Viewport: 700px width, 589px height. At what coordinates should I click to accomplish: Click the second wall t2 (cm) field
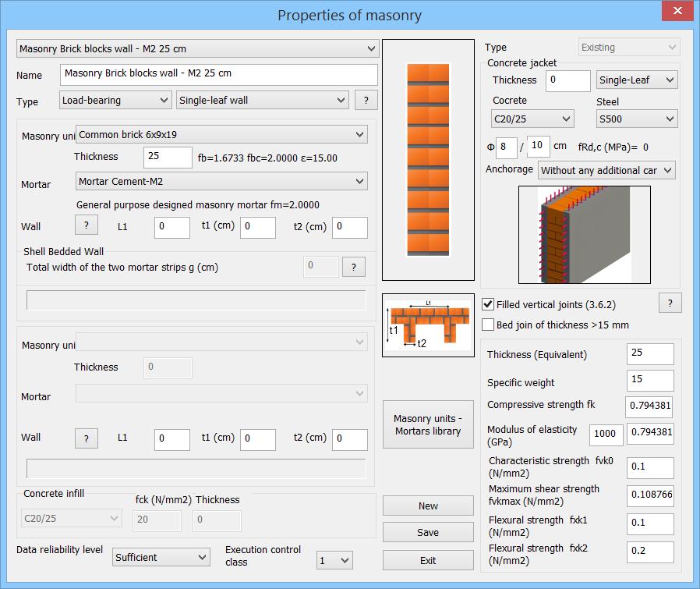pos(350,440)
